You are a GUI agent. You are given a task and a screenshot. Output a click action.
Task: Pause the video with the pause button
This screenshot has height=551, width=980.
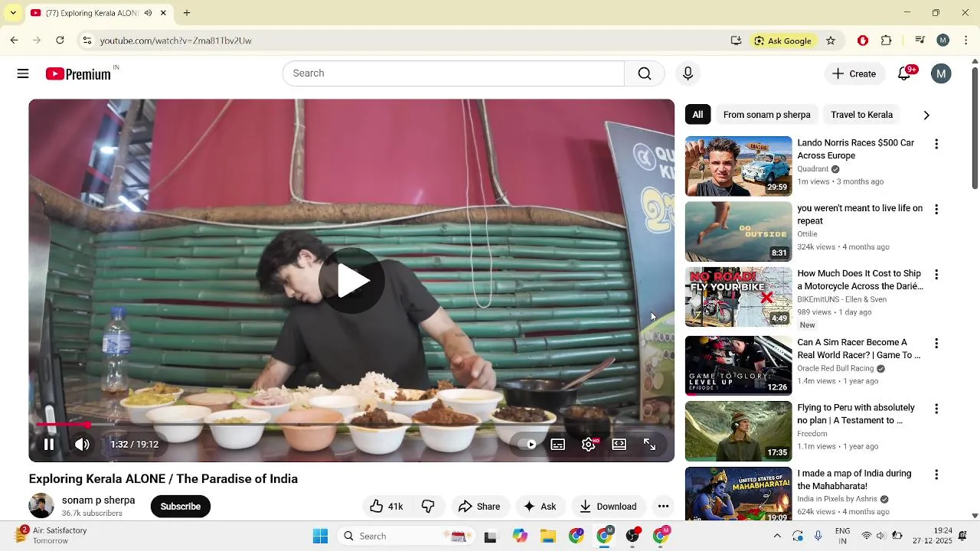48,444
